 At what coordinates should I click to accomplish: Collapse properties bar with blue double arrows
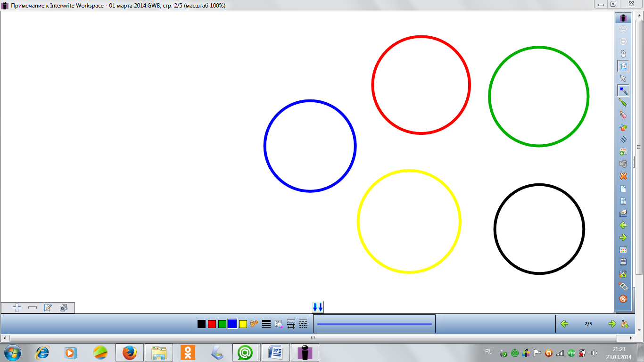(x=318, y=307)
